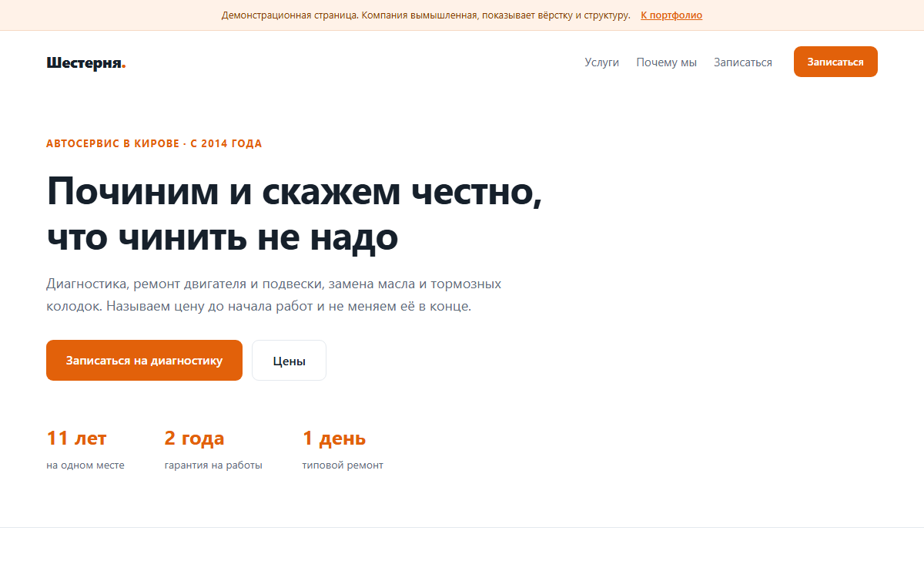Click the orange Записаться header button
924x578 pixels.
click(835, 62)
